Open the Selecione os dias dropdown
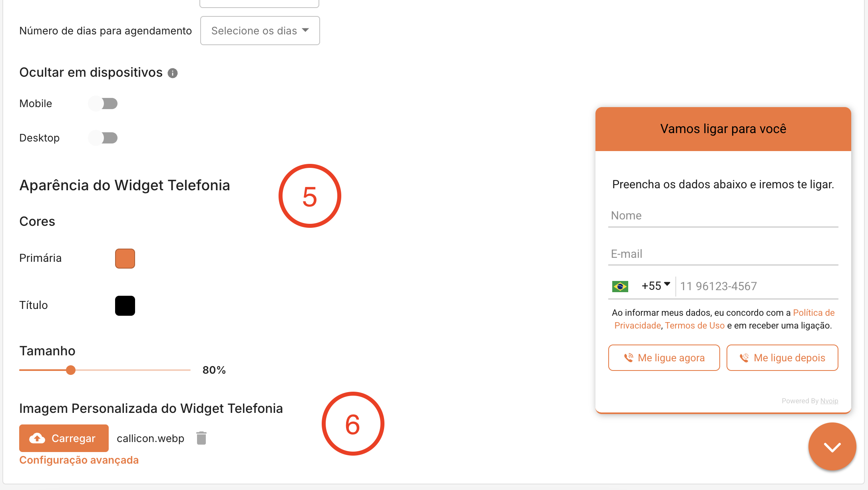This screenshot has width=868, height=490. (260, 31)
